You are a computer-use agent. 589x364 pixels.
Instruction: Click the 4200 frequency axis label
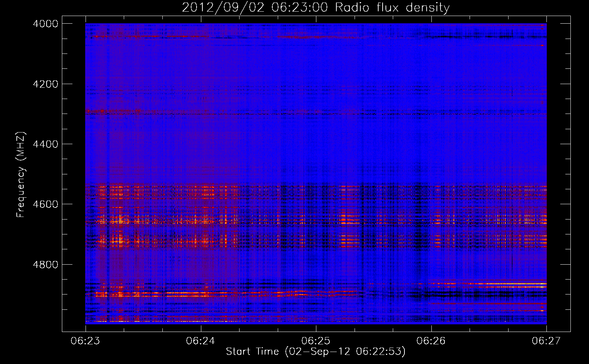click(45, 84)
